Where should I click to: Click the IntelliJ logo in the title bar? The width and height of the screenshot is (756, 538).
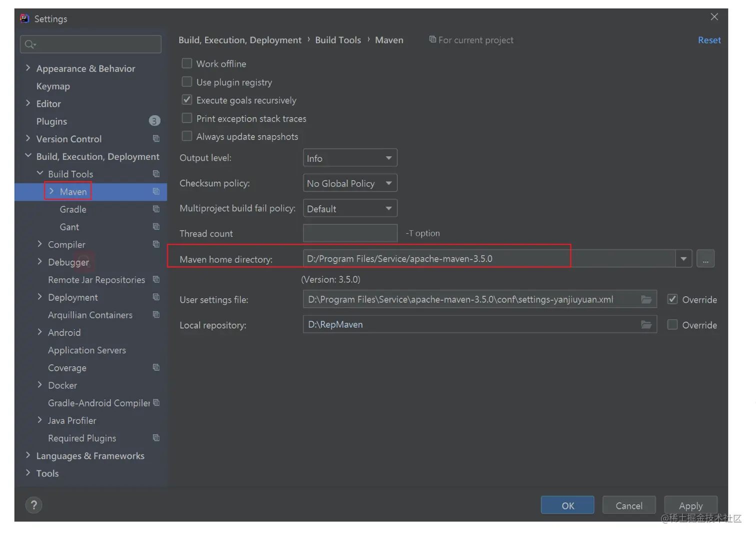pos(24,18)
